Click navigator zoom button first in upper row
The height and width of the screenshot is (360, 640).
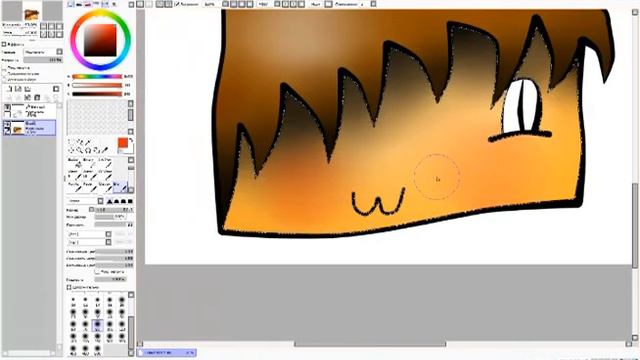tap(43, 26)
